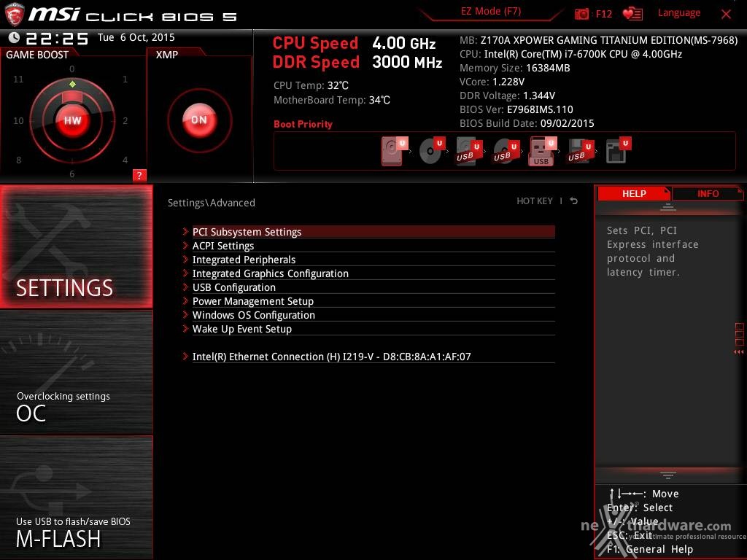Take a screenshot with the F12 camera icon
Image resolution: width=747 pixels, height=560 pixels.
coord(581,14)
